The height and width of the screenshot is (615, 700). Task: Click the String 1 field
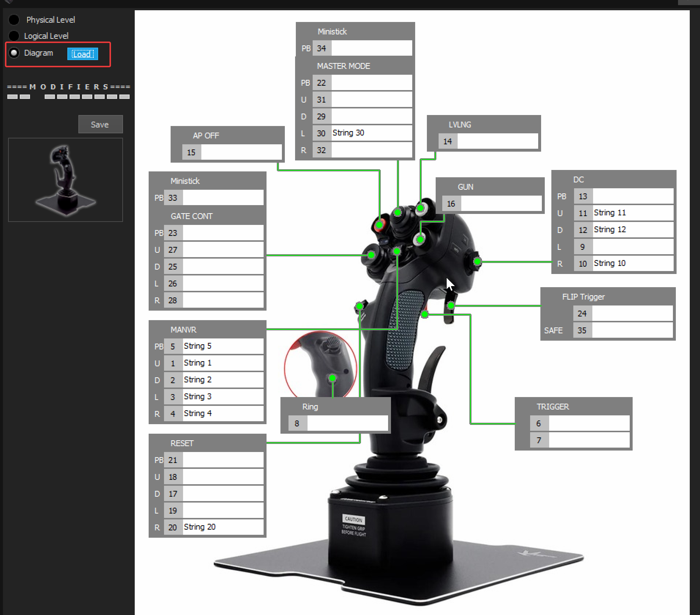click(x=223, y=363)
